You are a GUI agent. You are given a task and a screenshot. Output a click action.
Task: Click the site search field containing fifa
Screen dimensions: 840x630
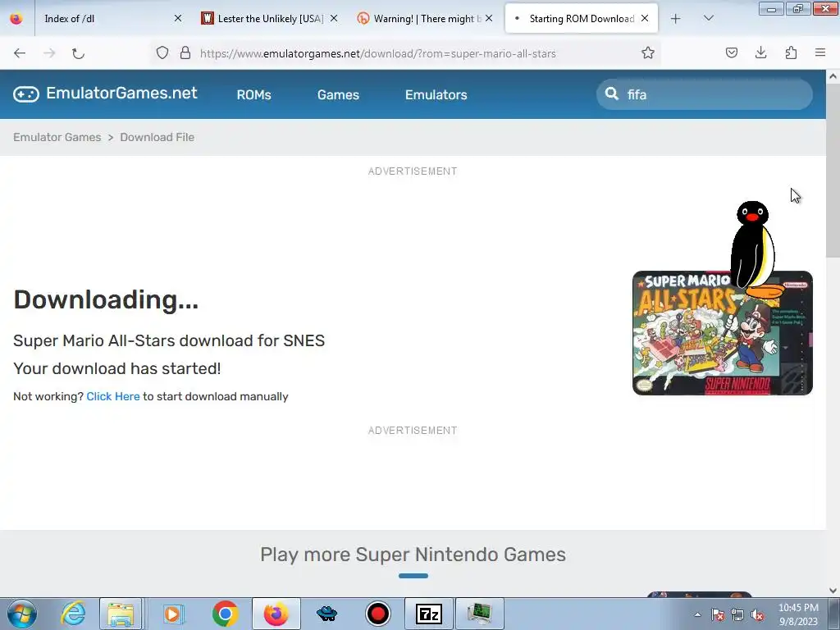(705, 94)
